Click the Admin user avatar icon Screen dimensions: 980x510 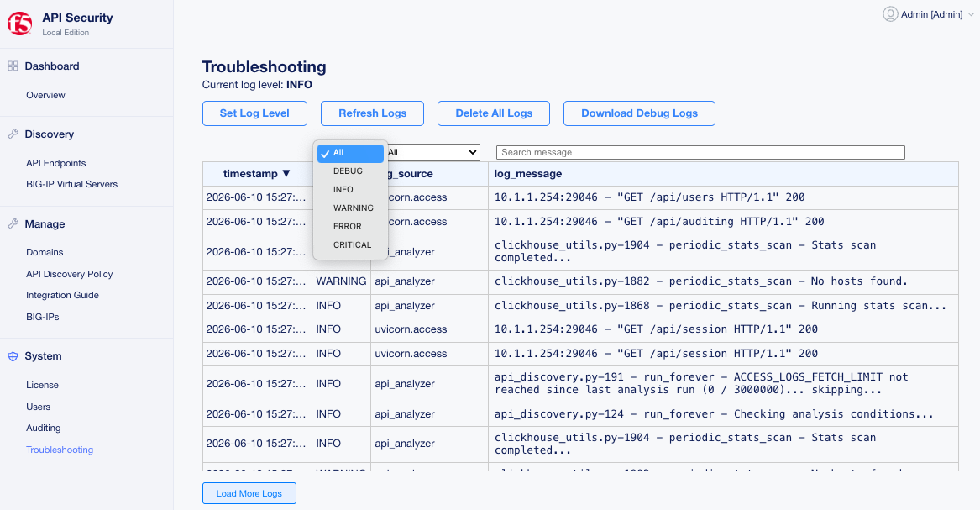(x=890, y=13)
